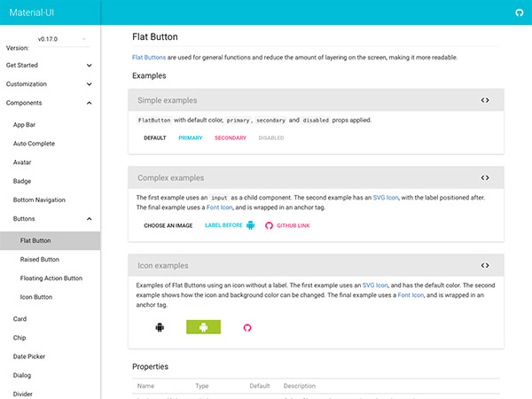The image size is (532, 399).
Task: Click the Description column header
Action: (300, 386)
